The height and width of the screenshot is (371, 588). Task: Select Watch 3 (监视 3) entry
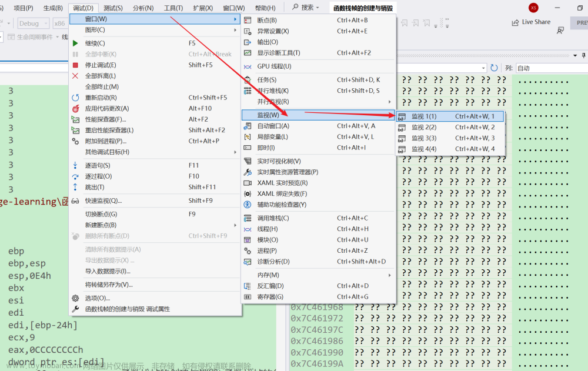[450, 138]
